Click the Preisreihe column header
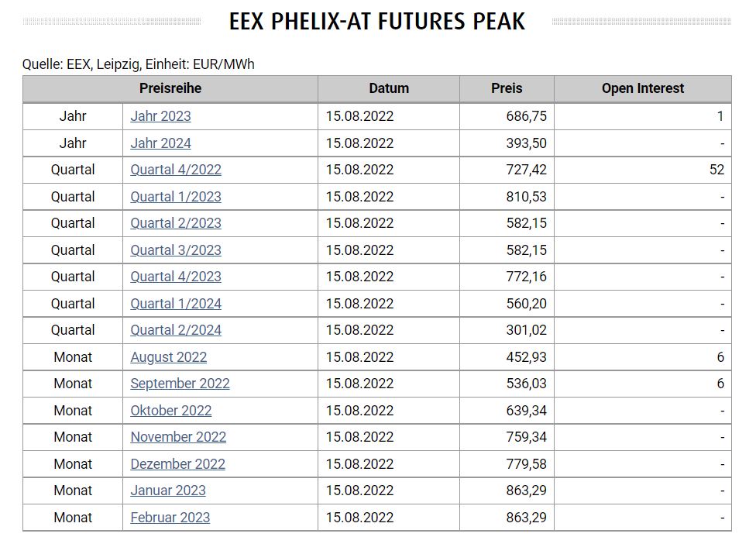The image size is (756, 537). tap(170, 88)
